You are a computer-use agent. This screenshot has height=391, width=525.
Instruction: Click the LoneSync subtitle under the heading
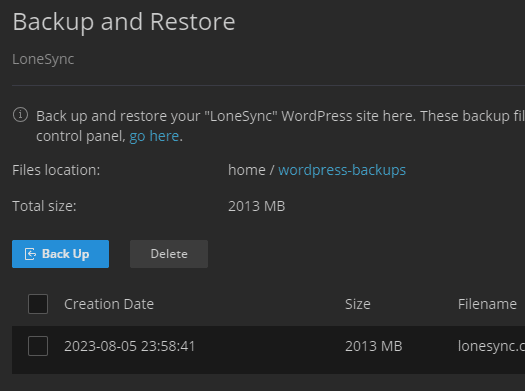43,60
